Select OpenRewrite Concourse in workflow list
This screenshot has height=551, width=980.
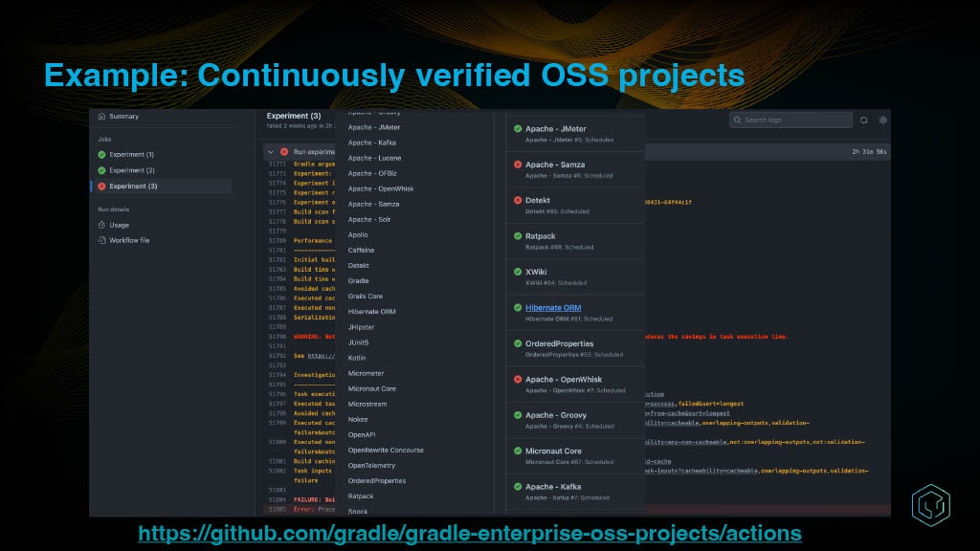click(x=386, y=450)
